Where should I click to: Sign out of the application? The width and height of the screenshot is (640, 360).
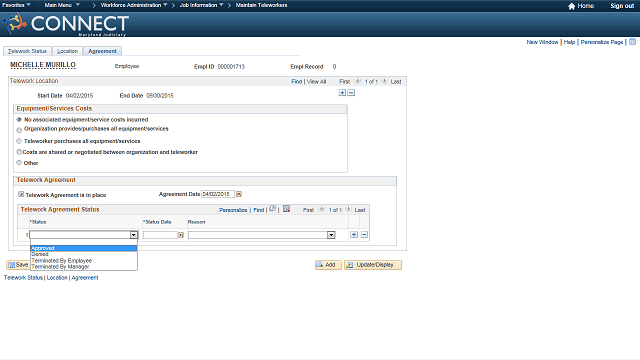(x=622, y=6)
